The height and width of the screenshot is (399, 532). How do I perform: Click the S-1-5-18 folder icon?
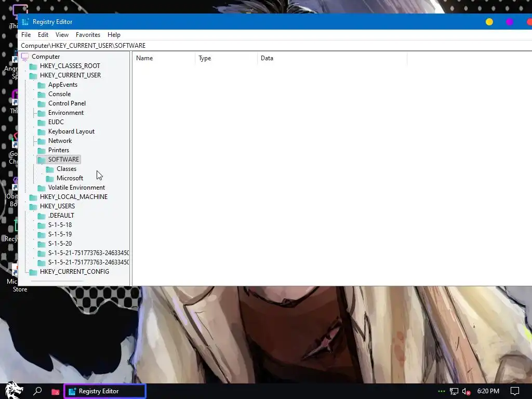42,225
